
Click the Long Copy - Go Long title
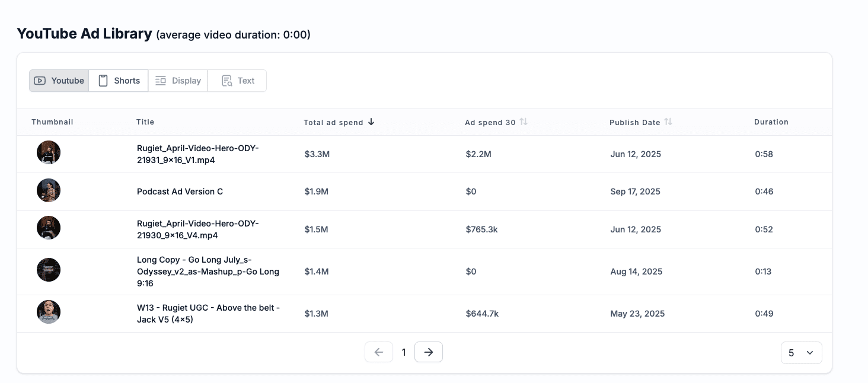(208, 272)
